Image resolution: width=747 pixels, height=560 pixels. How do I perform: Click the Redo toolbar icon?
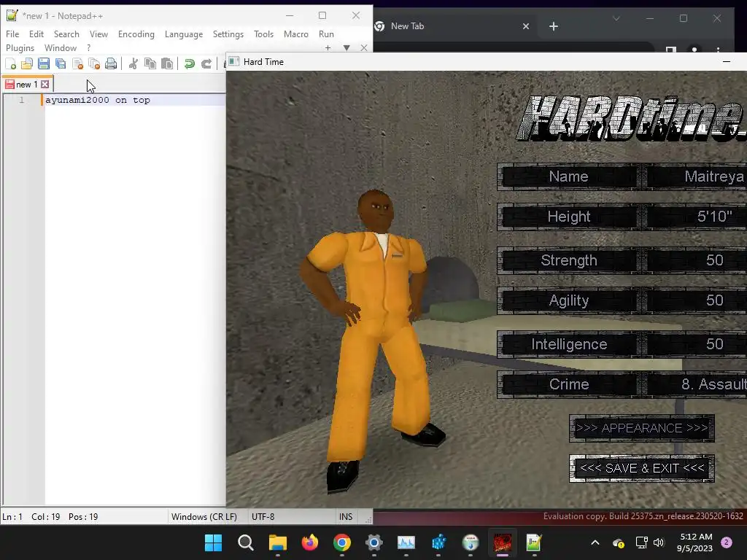click(206, 64)
